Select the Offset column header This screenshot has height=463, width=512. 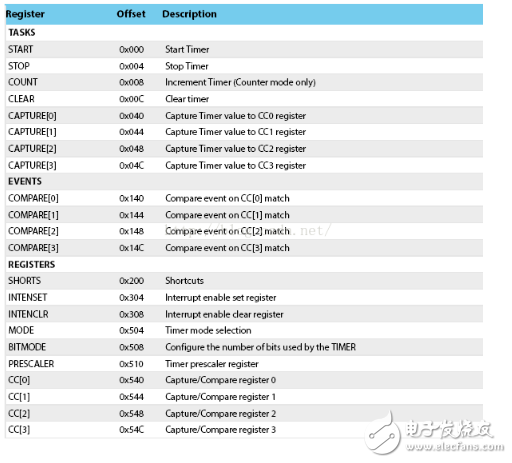[131, 14]
